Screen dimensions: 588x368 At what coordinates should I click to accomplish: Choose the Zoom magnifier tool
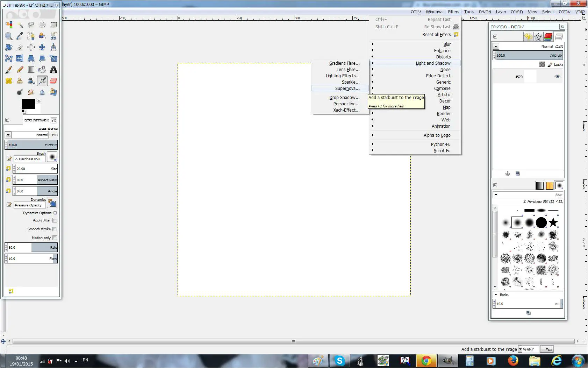[9, 36]
